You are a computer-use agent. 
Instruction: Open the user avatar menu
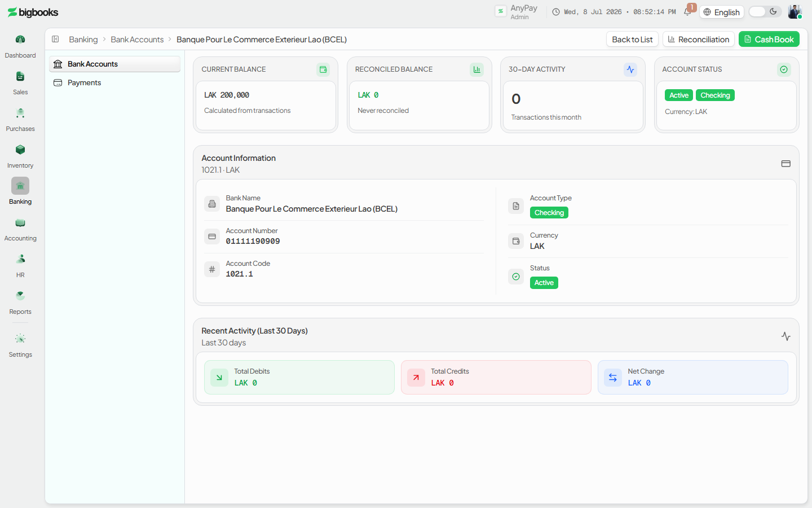tap(795, 12)
